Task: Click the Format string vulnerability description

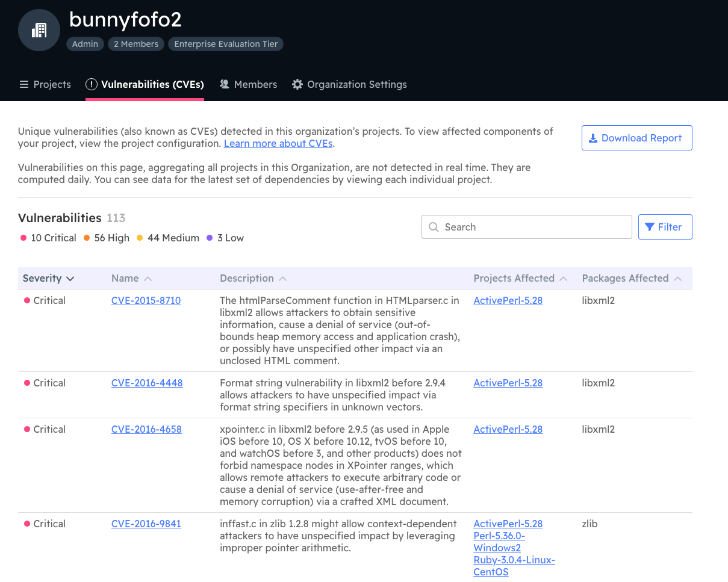Action: 333,395
